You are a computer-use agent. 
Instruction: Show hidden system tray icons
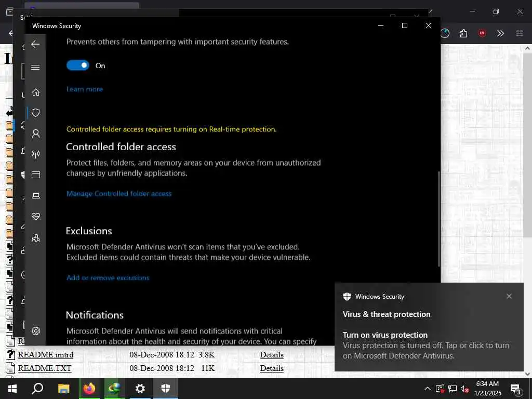(x=427, y=389)
